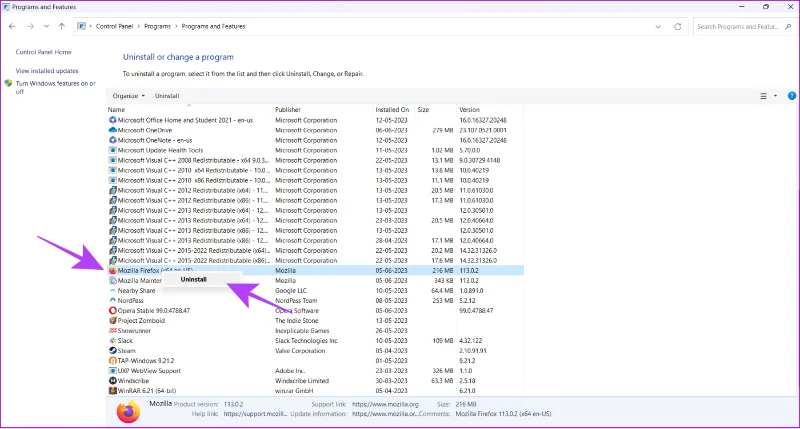Click the Programs breadcrumb
The height and width of the screenshot is (429, 800).
click(157, 26)
